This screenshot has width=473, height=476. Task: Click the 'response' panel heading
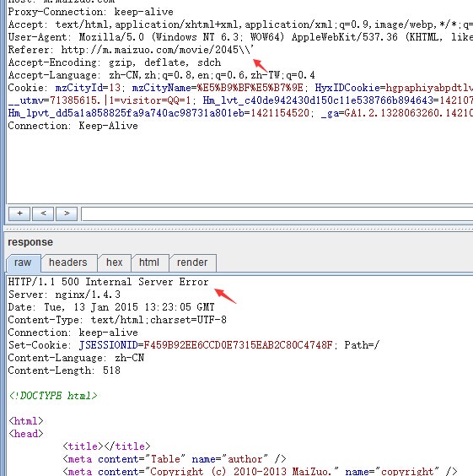point(30,242)
